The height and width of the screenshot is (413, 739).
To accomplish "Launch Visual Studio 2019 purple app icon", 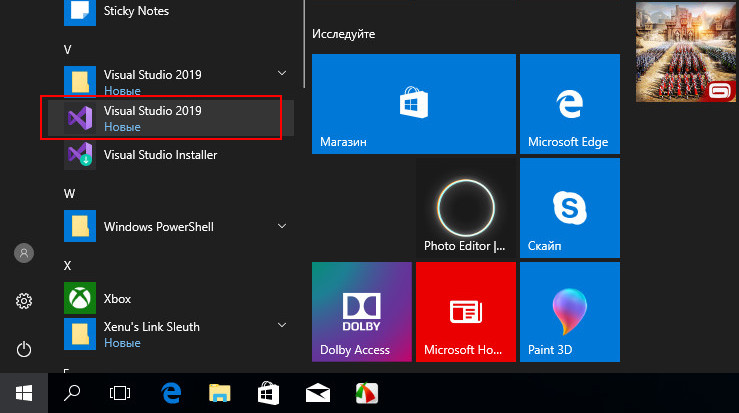I will [80, 117].
